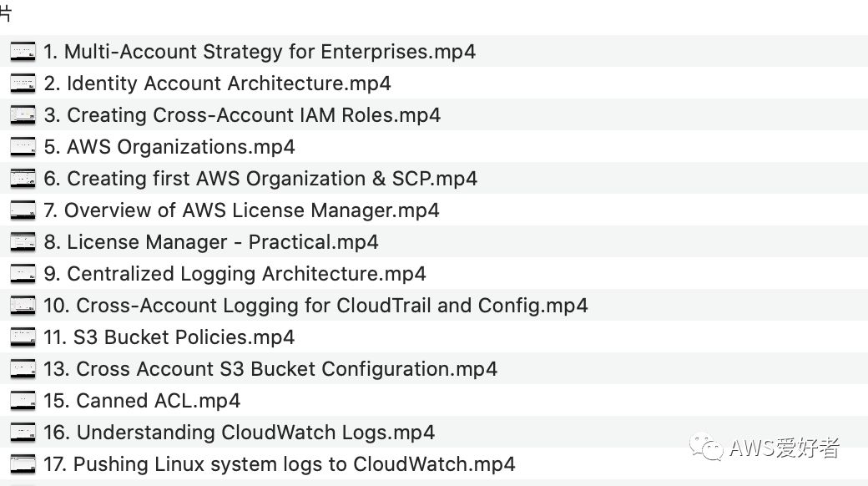
Task: Click the file icon beside Creating Cross-Account IAM Roles
Action: point(23,115)
